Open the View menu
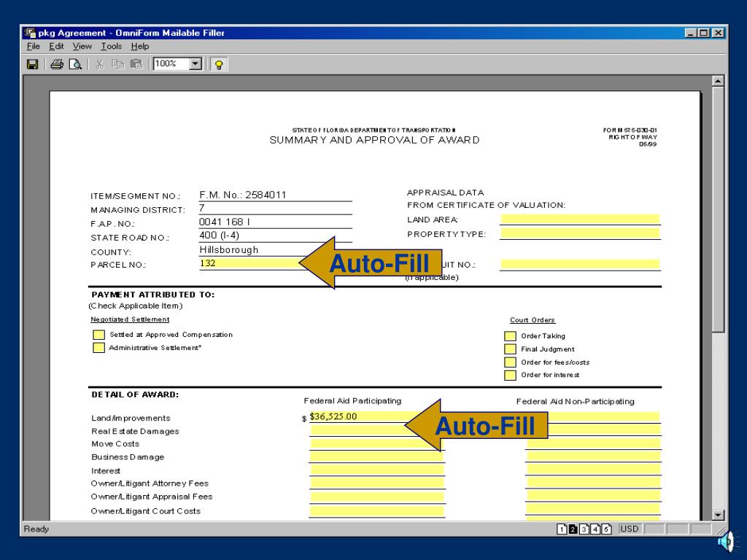Image resolution: width=747 pixels, height=560 pixels. [82, 46]
